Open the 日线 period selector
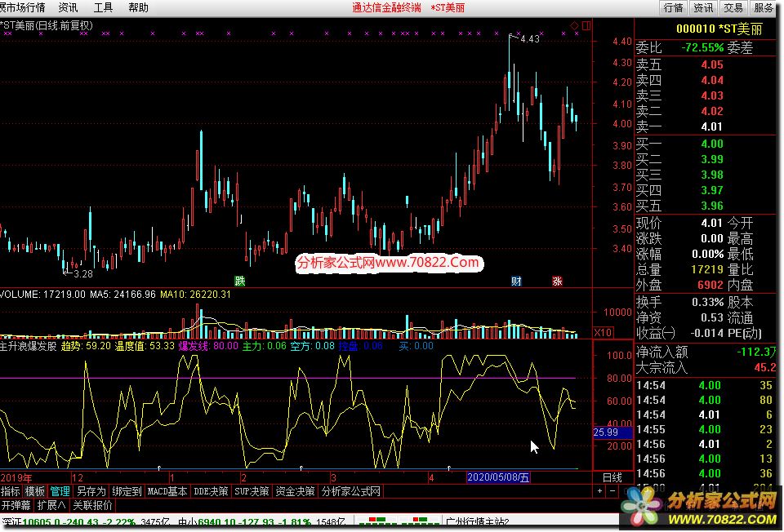The width and height of the screenshot is (784, 532). (612, 477)
